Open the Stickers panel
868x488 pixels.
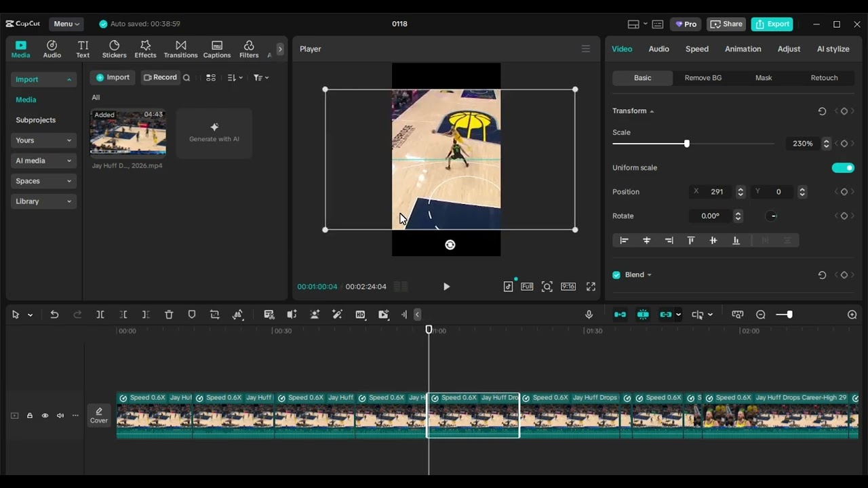114,49
